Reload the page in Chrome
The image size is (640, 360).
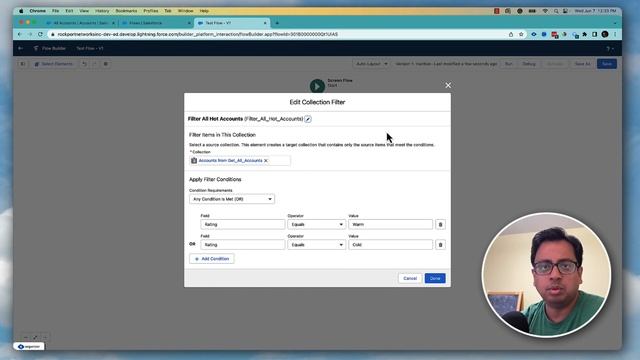40,34
